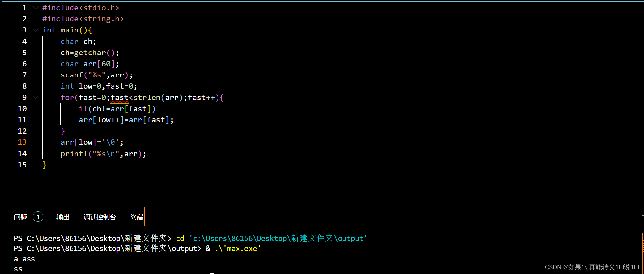Screen dimensions: 644x274
Task: Click the closing brace on line 12
Action: 63,131
